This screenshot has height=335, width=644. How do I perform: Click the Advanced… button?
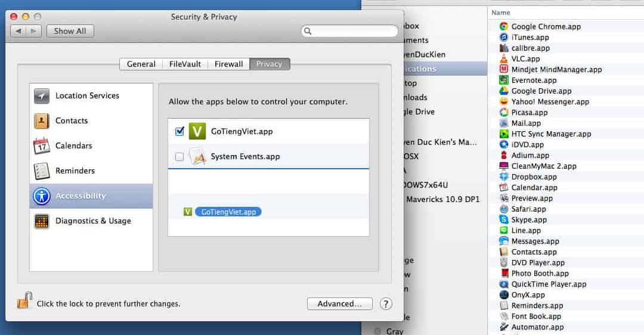click(340, 304)
